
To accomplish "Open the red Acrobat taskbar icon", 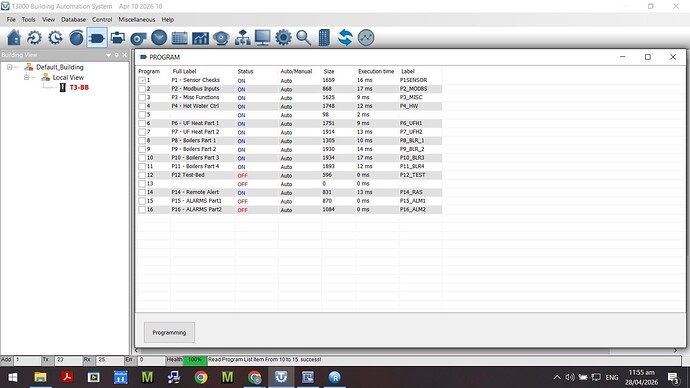I will [67, 377].
